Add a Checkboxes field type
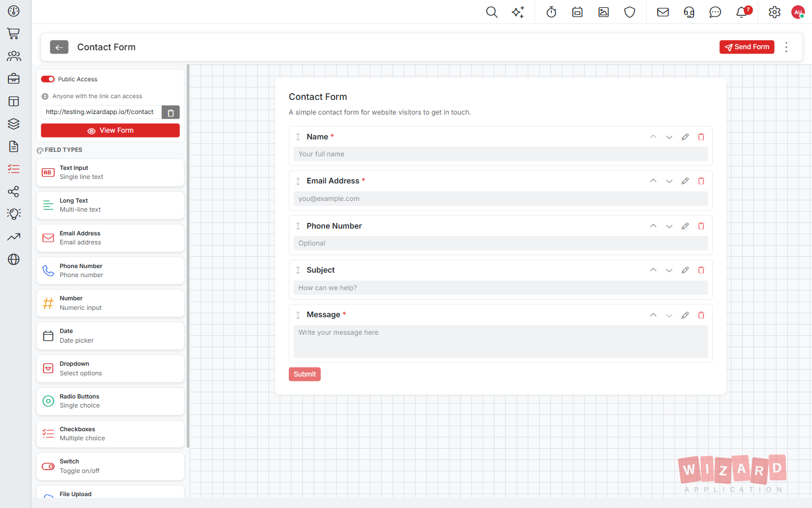The height and width of the screenshot is (508, 812). point(111,433)
